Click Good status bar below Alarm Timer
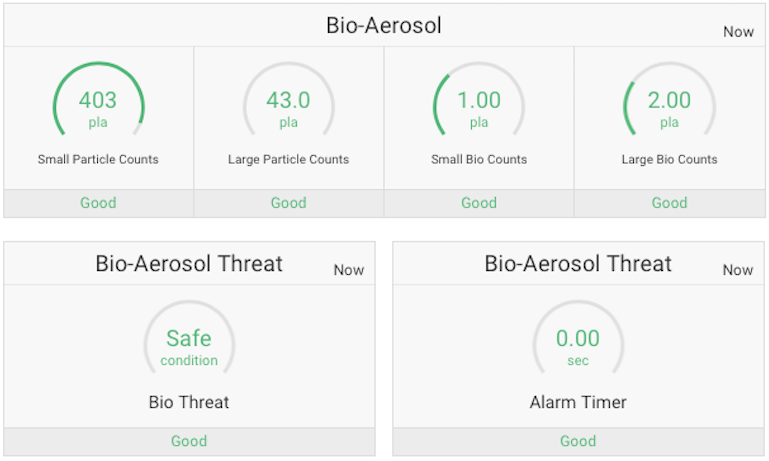 [578, 441]
